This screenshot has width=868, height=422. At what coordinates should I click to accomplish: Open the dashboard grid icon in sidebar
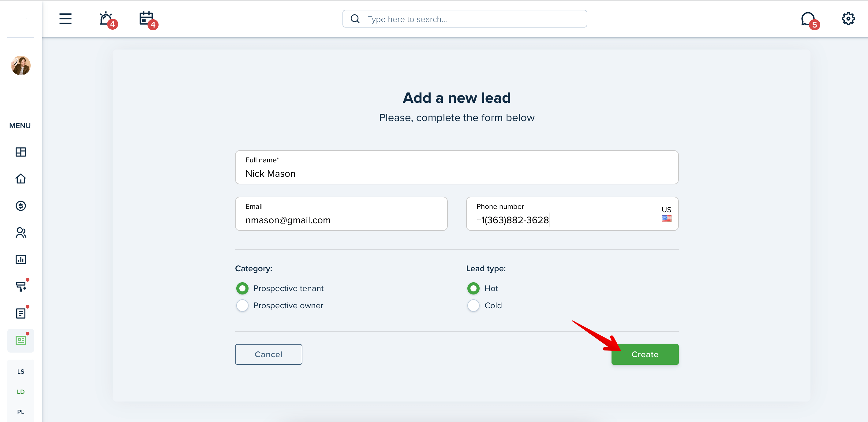21,152
